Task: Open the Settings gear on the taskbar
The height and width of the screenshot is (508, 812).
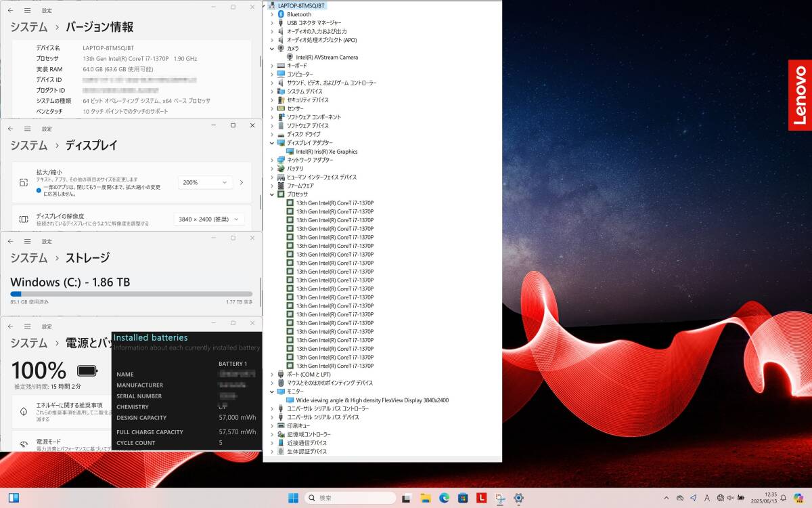Action: pos(519,498)
